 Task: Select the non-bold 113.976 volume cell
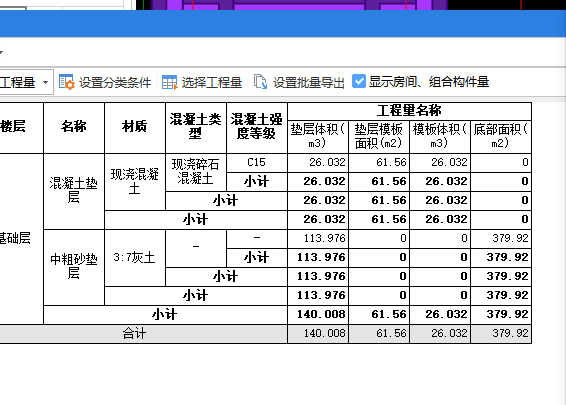click(318, 239)
